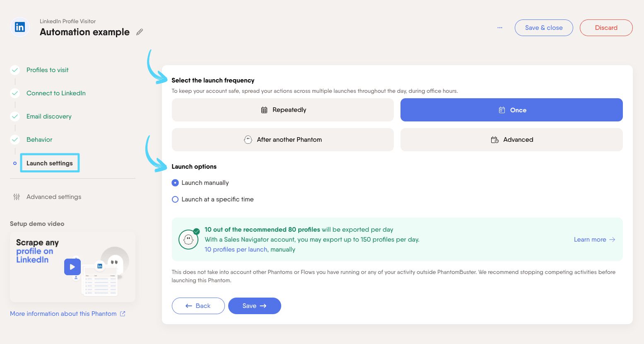This screenshot has width=644, height=344.
Task: Go to Connect to LinkedIn step
Action: click(x=56, y=93)
